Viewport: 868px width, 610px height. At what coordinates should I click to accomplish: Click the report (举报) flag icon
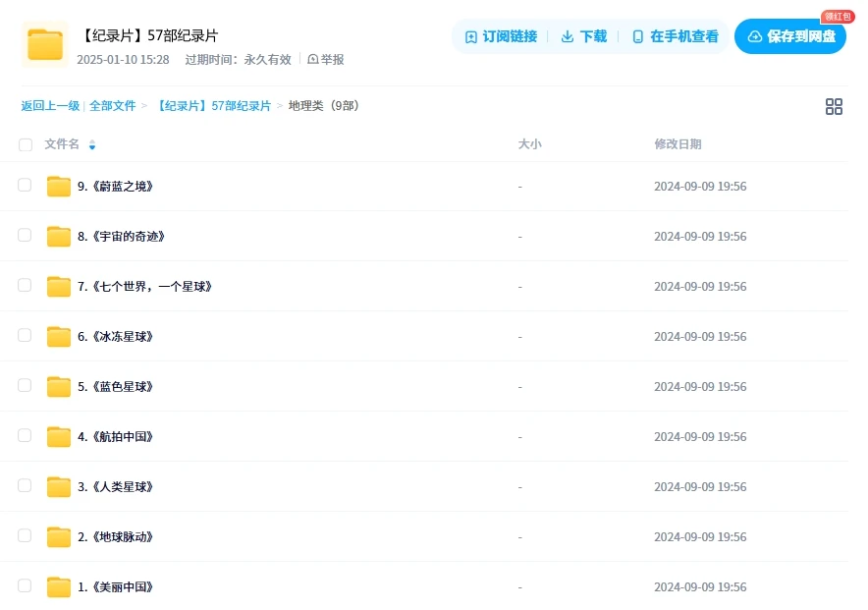[313, 60]
